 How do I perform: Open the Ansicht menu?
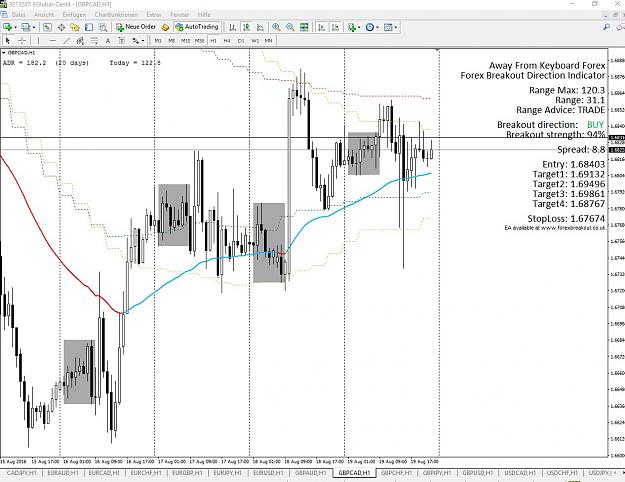coord(44,15)
